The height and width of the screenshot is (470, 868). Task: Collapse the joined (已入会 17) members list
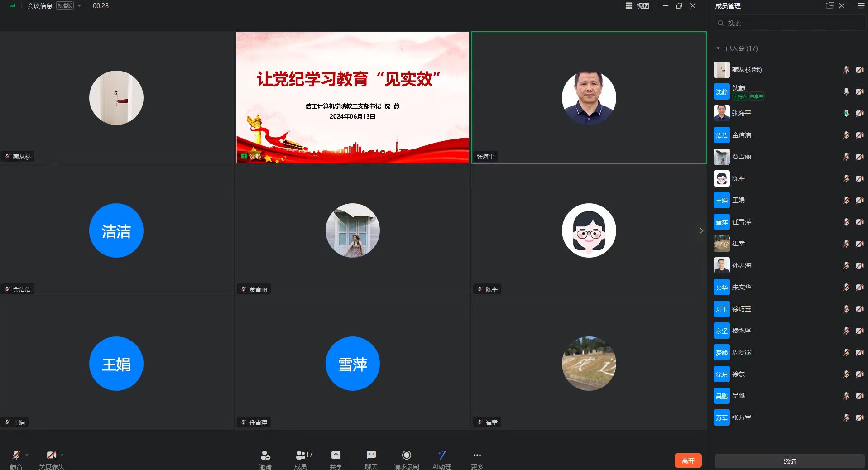[718, 48]
